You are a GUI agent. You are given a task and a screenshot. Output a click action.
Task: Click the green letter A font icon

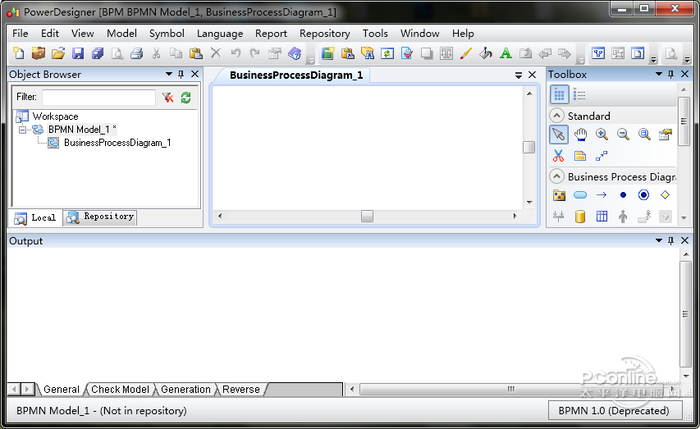pyautogui.click(x=505, y=54)
